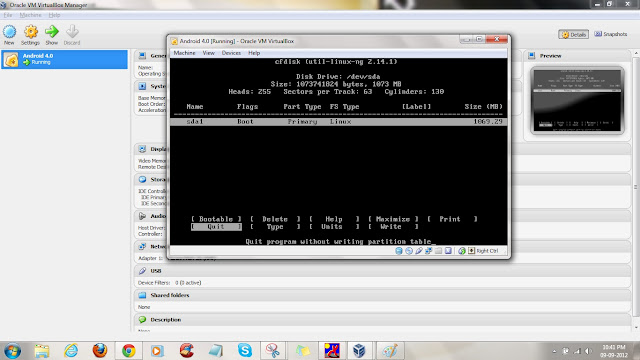Open the View menu in the Android VM window

tap(209, 53)
